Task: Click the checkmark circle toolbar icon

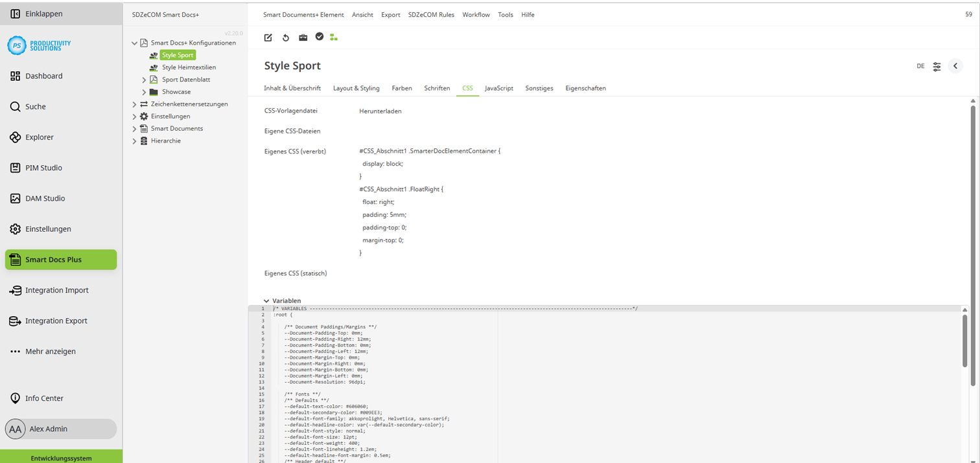Action: click(320, 37)
